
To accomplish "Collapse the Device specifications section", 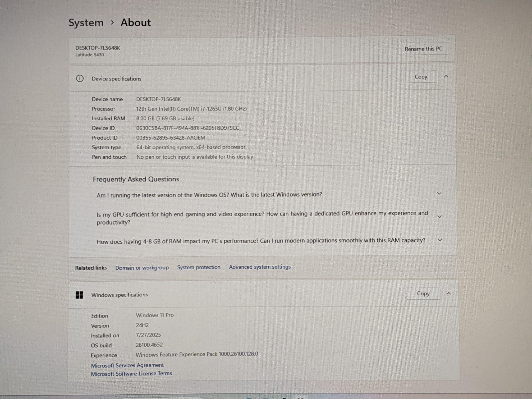I will point(446,77).
